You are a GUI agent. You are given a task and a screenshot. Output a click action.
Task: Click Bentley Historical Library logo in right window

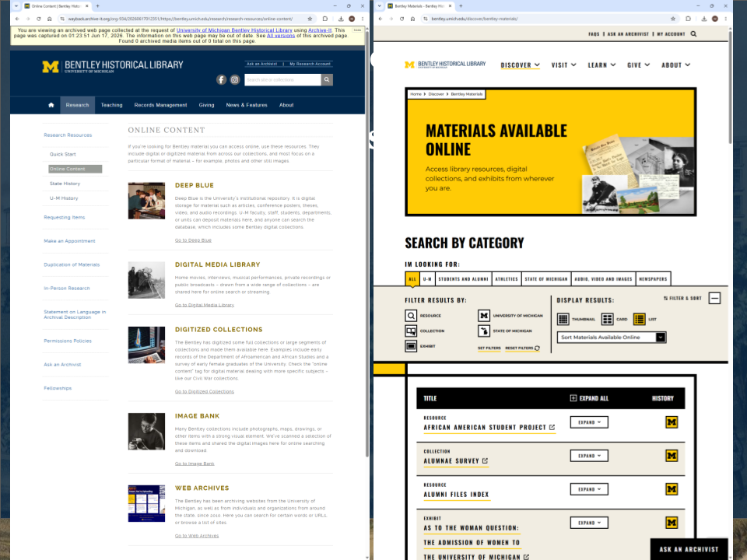pos(445,65)
